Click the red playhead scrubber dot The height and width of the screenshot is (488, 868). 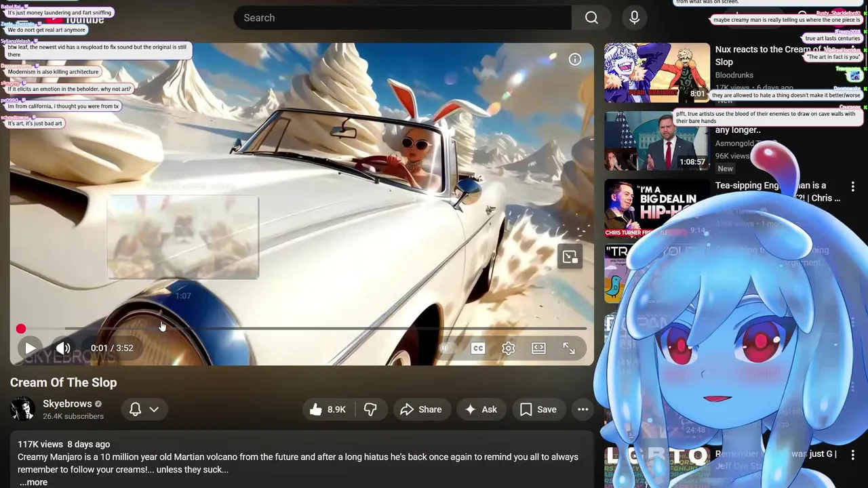[x=21, y=329]
